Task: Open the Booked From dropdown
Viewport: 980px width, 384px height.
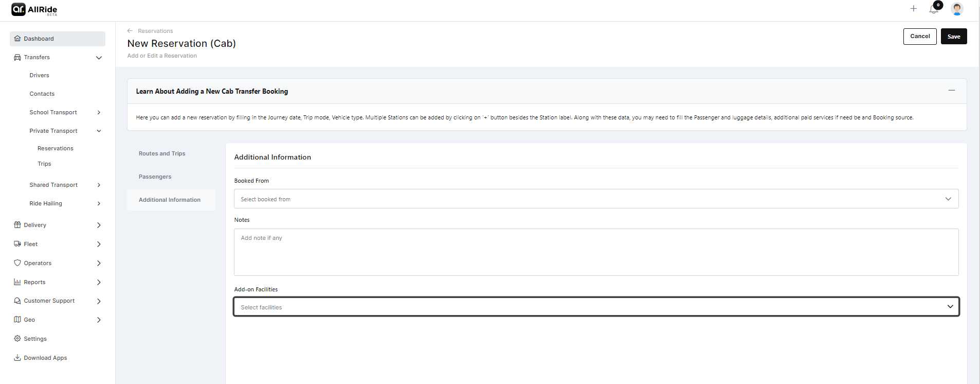Action: pyautogui.click(x=595, y=199)
